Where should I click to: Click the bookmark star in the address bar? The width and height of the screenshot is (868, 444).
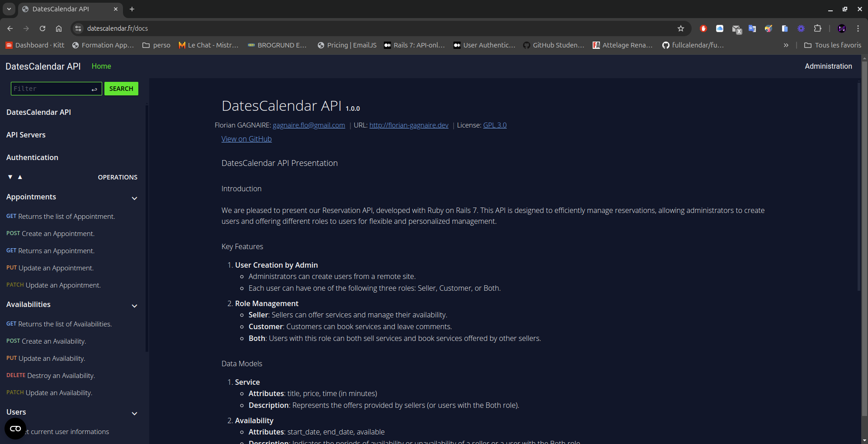click(x=681, y=28)
